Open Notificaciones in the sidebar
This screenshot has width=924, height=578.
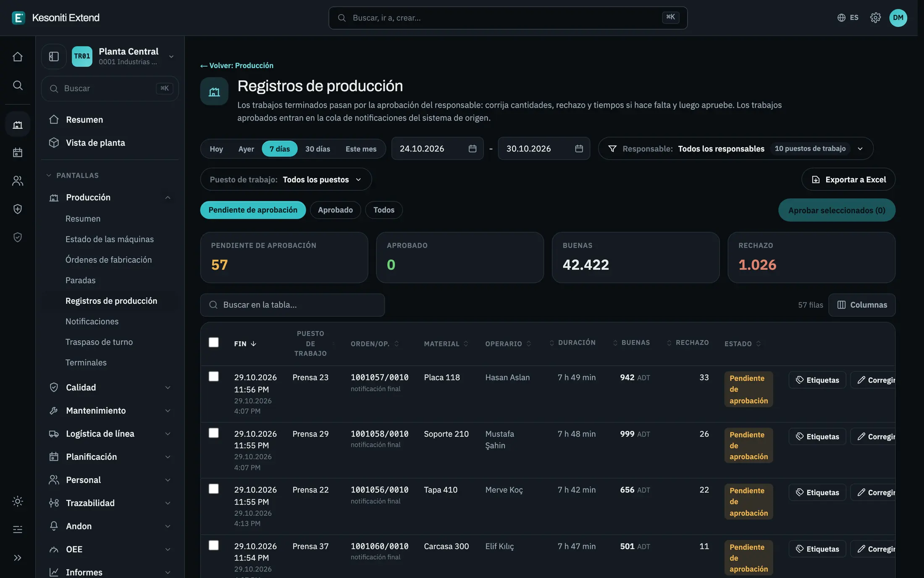92,321
